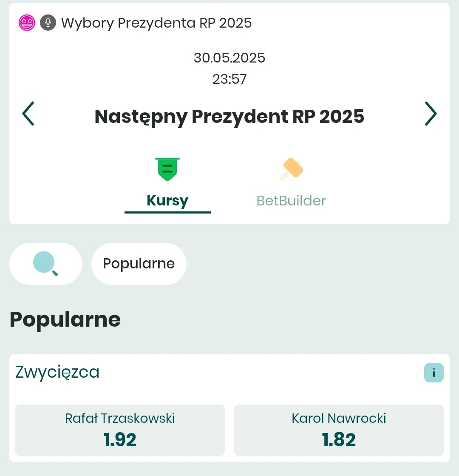This screenshot has width=459, height=476.
Task: Collapse the Zwycięzca market header
Action: pyautogui.click(x=57, y=372)
